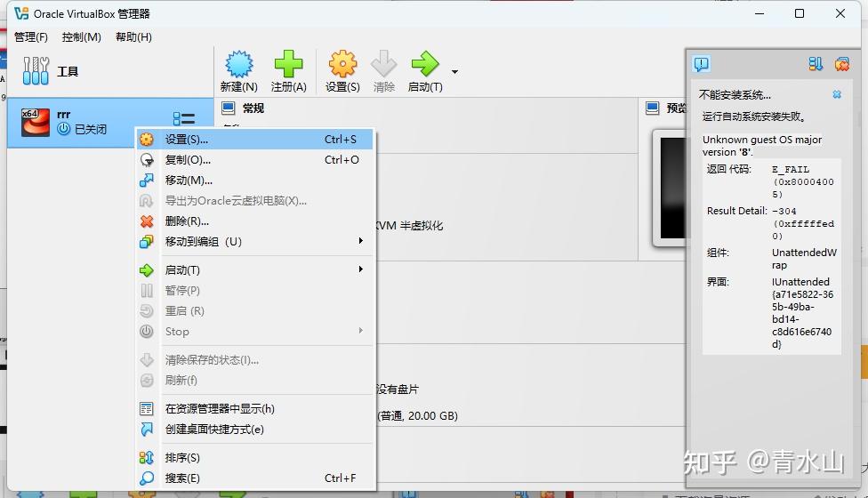This screenshot has width=868, height=498.
Task: Click the 已关闭 power state icon on rrr
Action: [64, 129]
